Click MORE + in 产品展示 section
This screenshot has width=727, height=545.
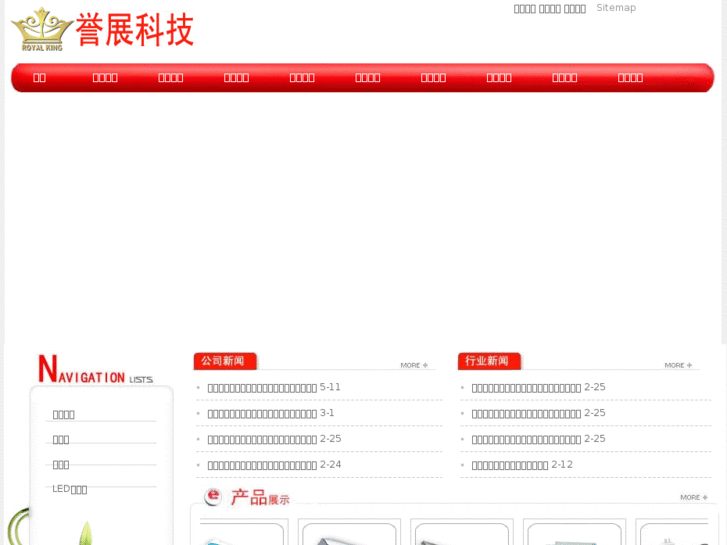click(x=694, y=497)
